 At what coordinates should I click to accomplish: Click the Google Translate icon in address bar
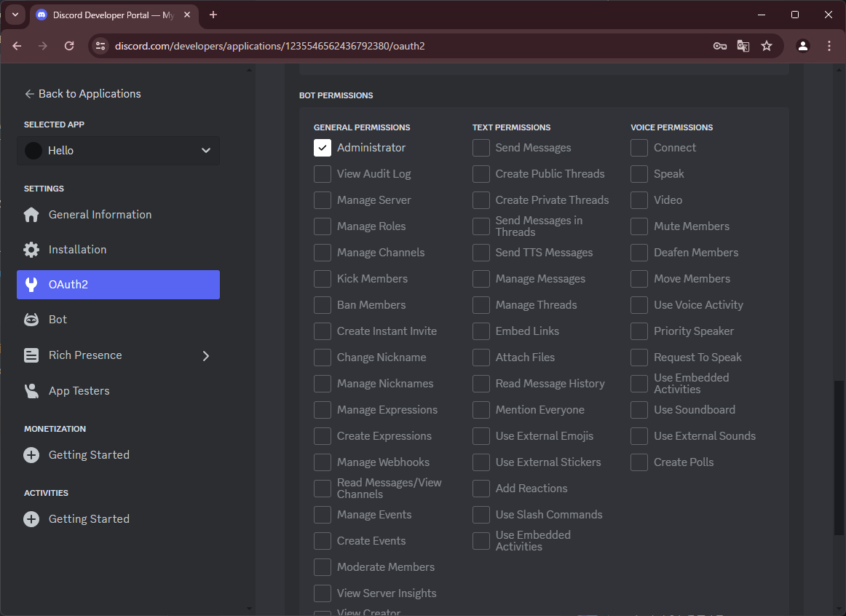[743, 45]
